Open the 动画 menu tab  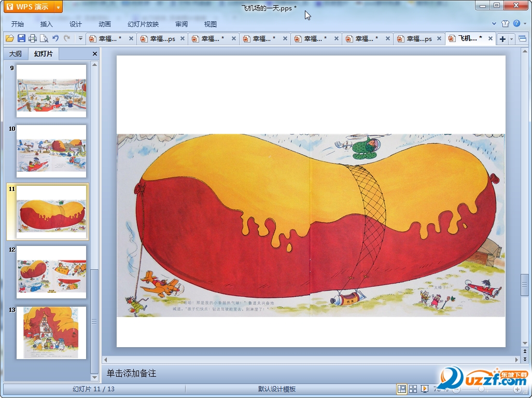(x=105, y=24)
